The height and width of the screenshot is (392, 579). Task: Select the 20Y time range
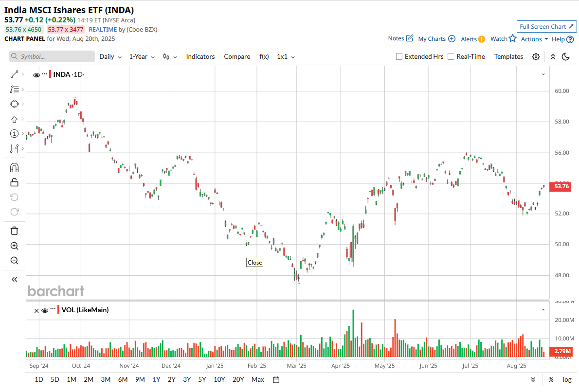tap(238, 380)
